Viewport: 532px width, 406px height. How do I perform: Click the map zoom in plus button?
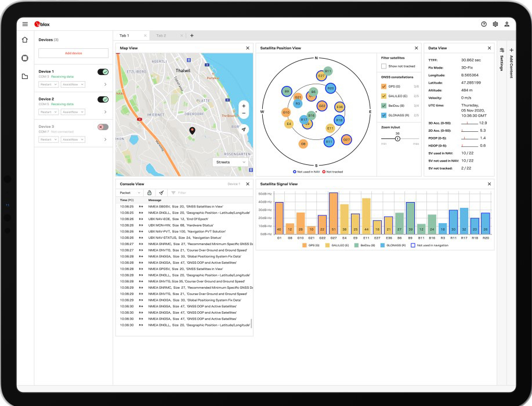tap(244, 106)
